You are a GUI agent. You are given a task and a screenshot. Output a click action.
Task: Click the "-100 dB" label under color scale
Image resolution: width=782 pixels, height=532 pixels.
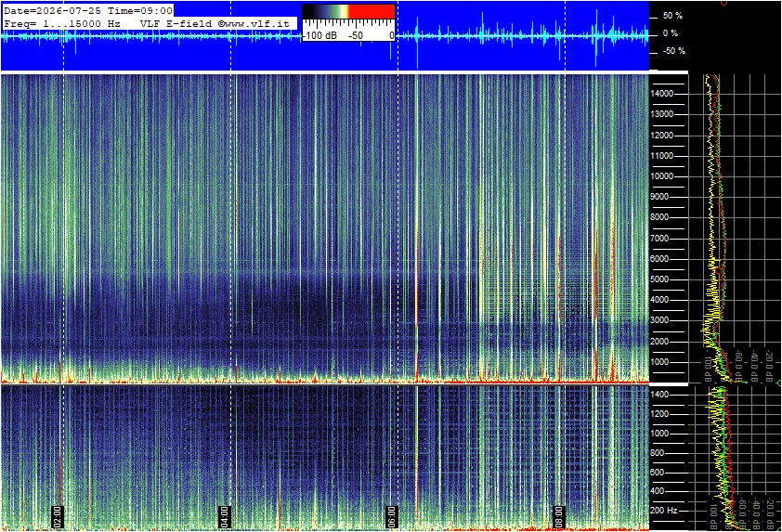[x=319, y=36]
